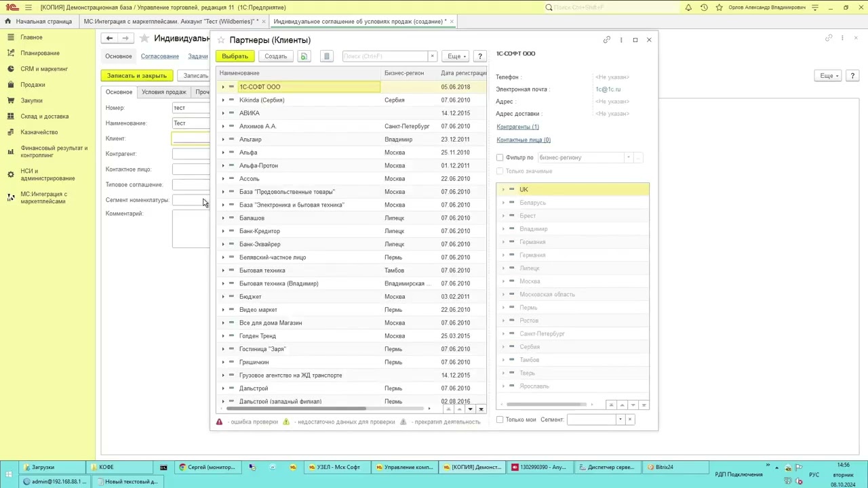
Task: Open CRM и маркетинг section
Action: (44, 68)
